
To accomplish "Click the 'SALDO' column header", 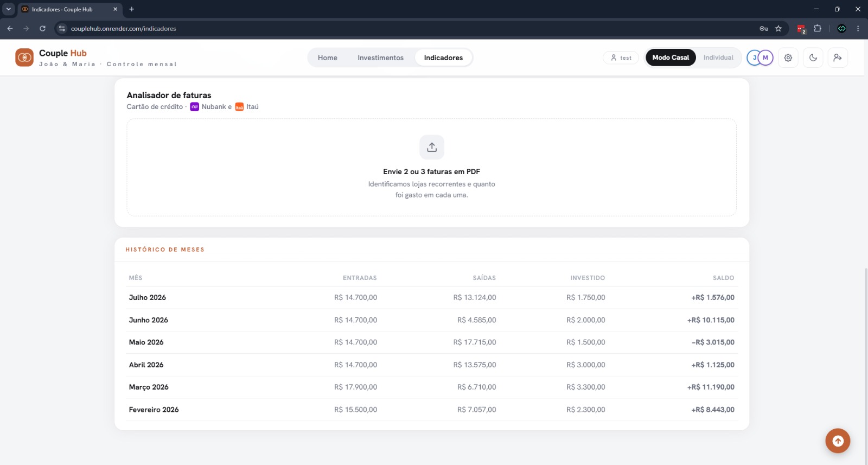I will 724,278.
